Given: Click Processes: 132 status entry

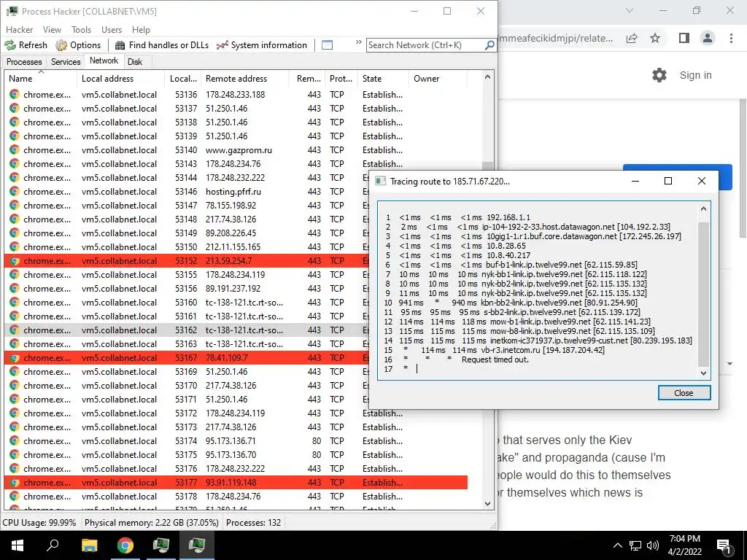Looking at the screenshot, I should 253,522.
